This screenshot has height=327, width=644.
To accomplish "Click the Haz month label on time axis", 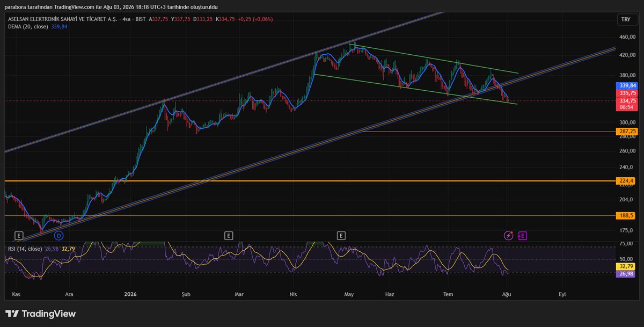I will pos(390,294).
